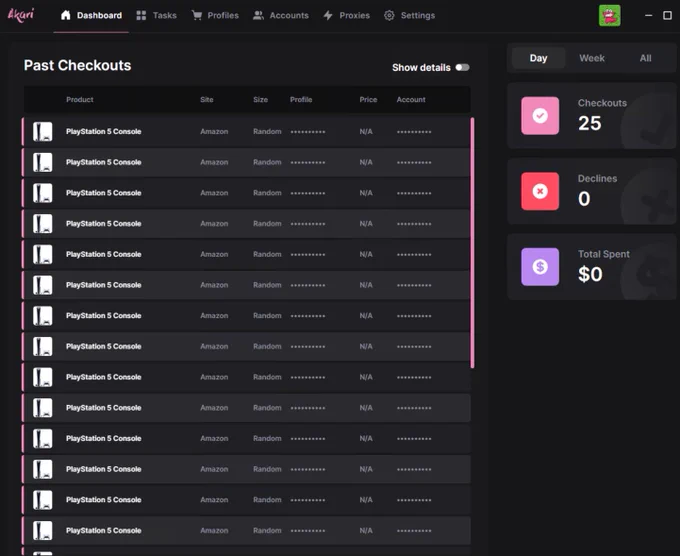Click the purple Total Spent dollar icon
The width and height of the screenshot is (680, 556).
[x=540, y=267]
